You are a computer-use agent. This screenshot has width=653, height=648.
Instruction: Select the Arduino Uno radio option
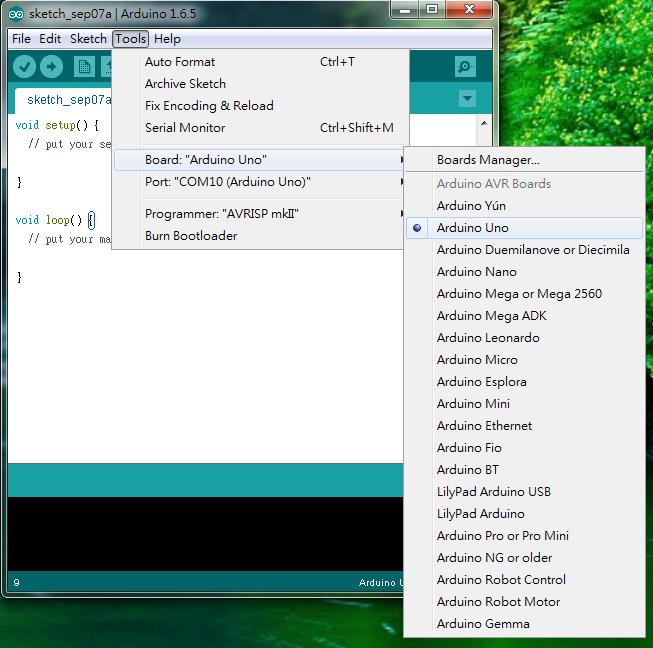click(472, 228)
